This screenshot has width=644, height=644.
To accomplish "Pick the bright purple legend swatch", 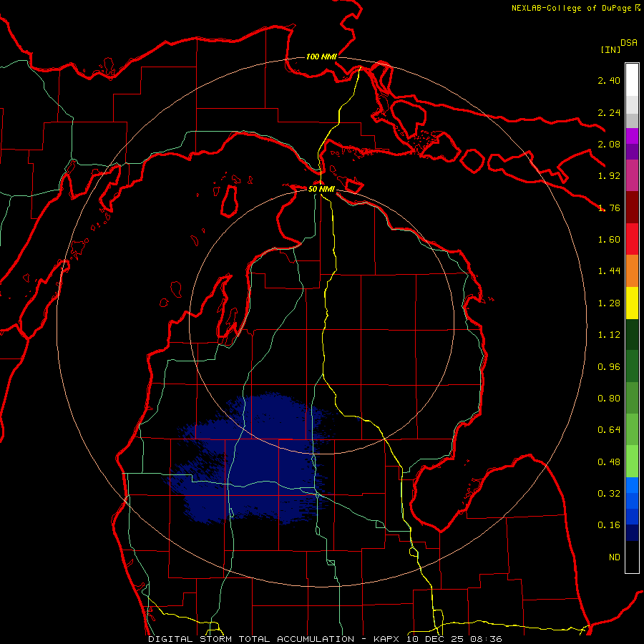I will [x=632, y=136].
